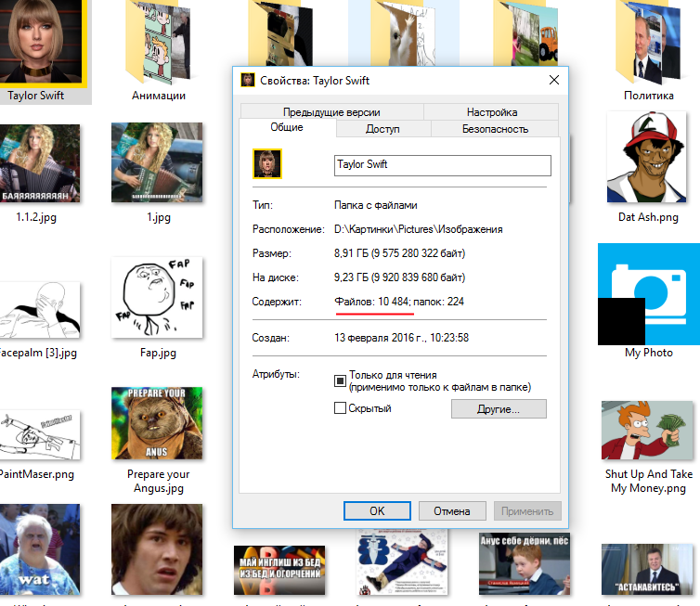This screenshot has height=606, width=700.
Task: Click the My Photo camera icon
Action: click(648, 292)
